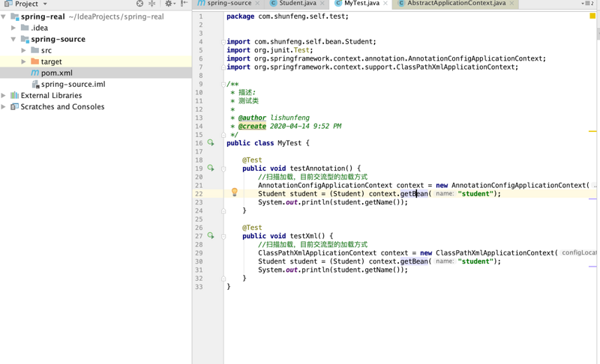Image resolution: width=600 pixels, height=364 pixels.
Task: Click the collapse all icon in Project panel
Action: [152, 4]
